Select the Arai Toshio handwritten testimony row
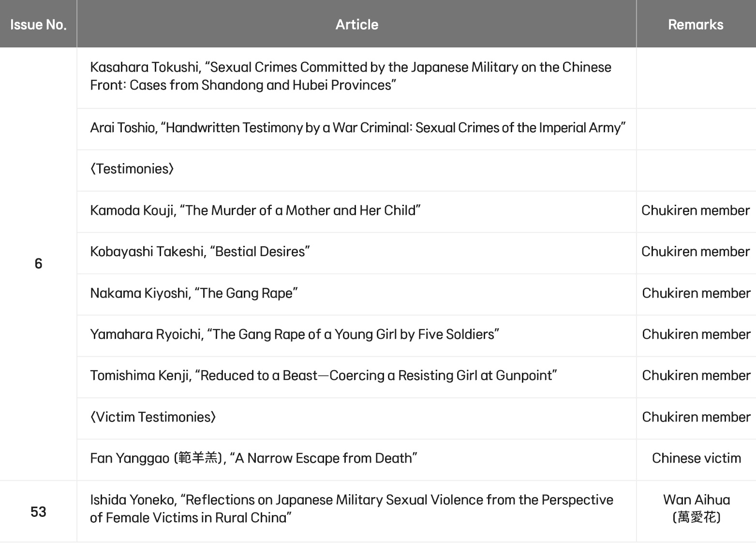 (356, 128)
